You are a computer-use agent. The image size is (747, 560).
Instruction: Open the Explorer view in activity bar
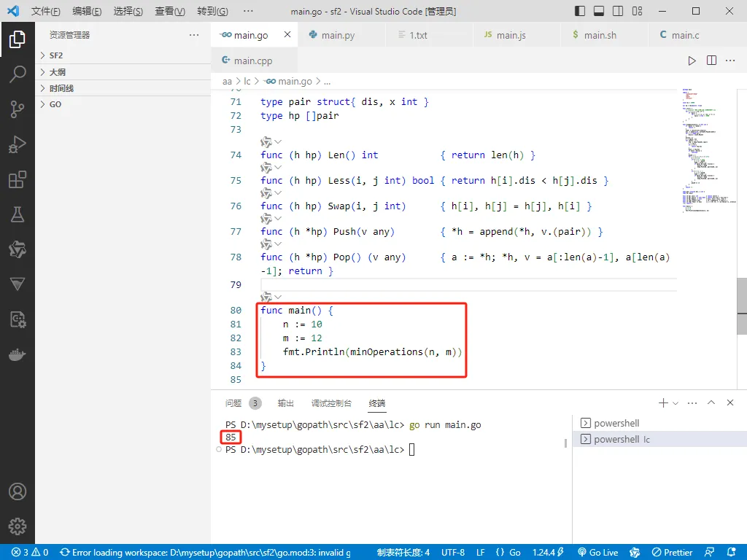pyautogui.click(x=18, y=39)
